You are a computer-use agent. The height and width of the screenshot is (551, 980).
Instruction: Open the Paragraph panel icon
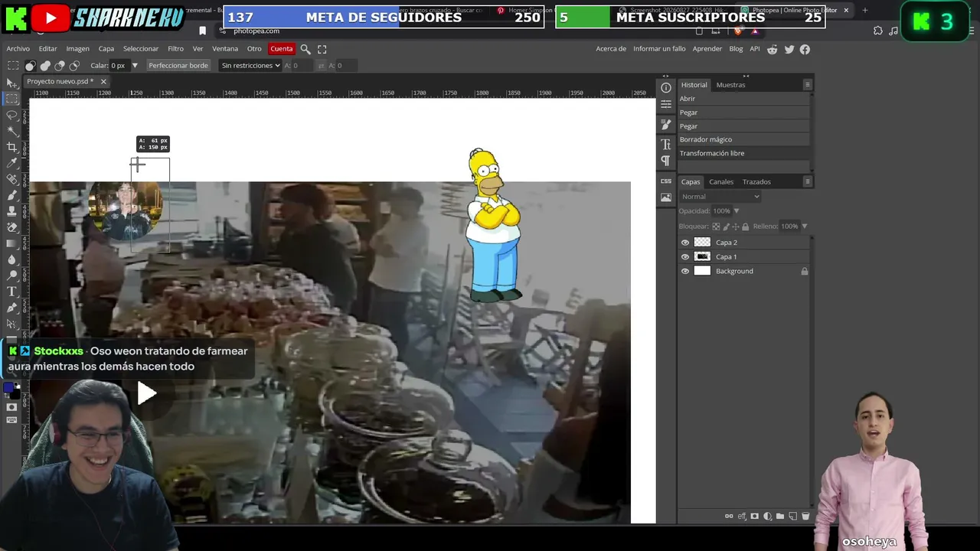[x=666, y=161]
